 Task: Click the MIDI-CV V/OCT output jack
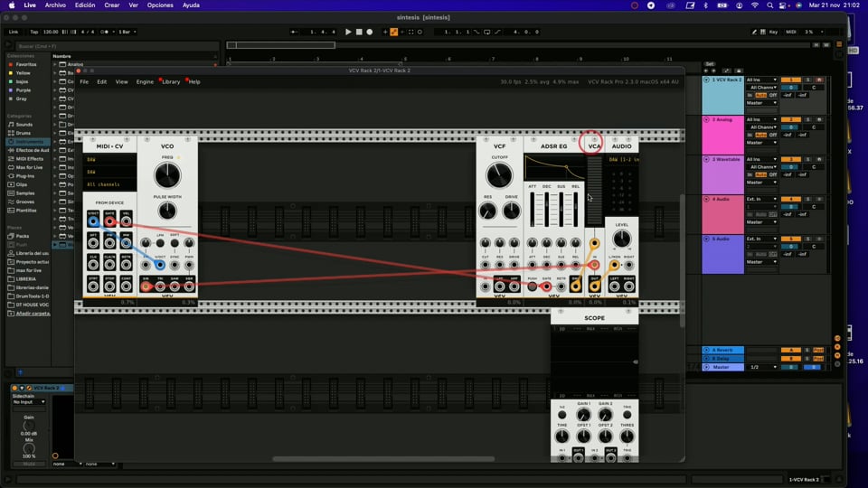click(93, 222)
